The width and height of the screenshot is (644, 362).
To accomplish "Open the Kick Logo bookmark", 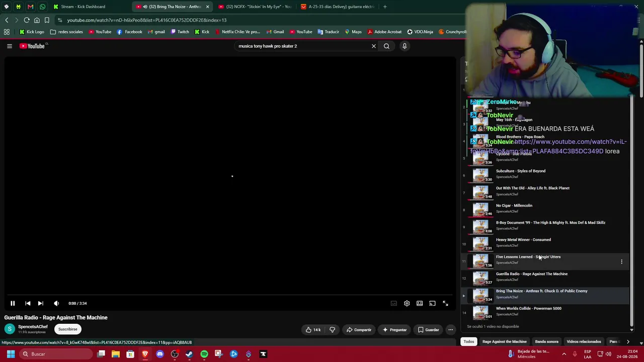I will [32, 32].
